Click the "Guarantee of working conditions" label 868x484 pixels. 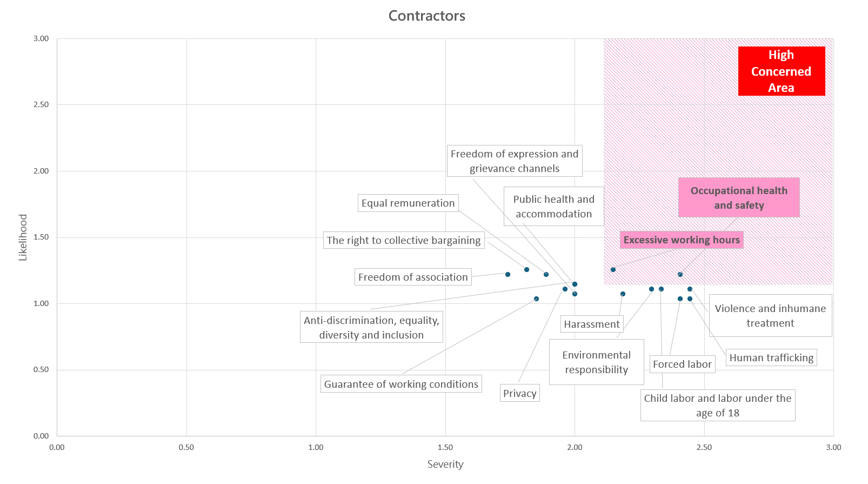tap(401, 384)
